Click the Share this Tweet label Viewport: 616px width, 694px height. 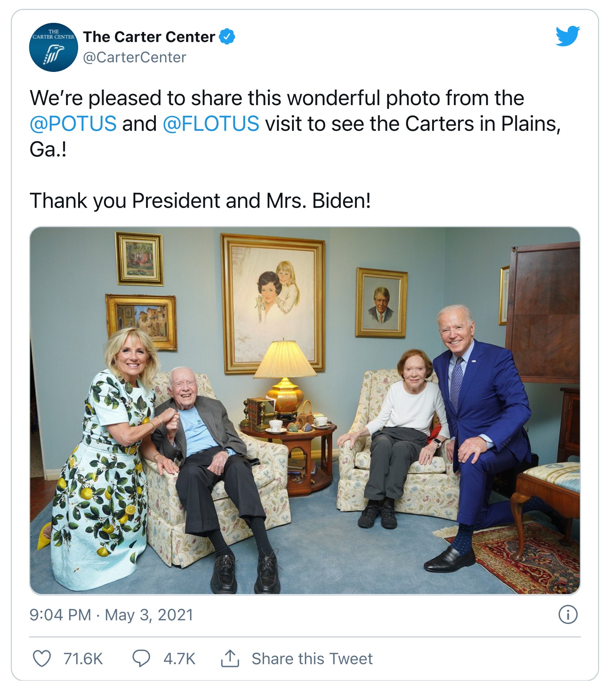click(312, 659)
